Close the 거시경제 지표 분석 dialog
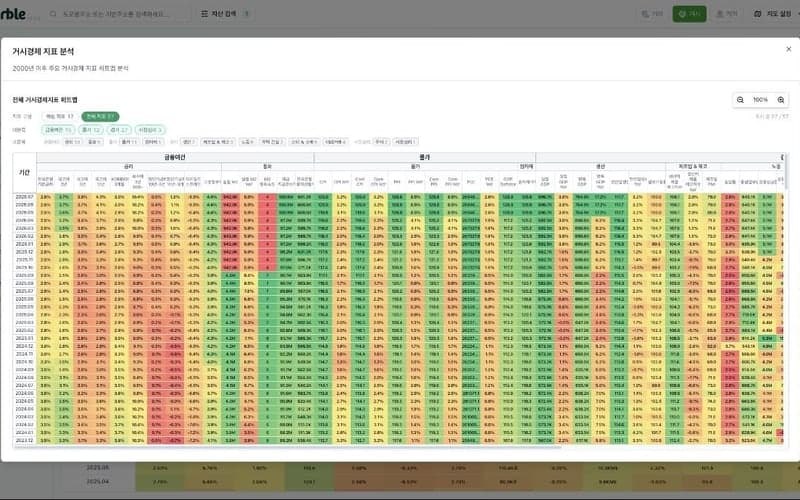The image size is (800, 500). tap(788, 49)
